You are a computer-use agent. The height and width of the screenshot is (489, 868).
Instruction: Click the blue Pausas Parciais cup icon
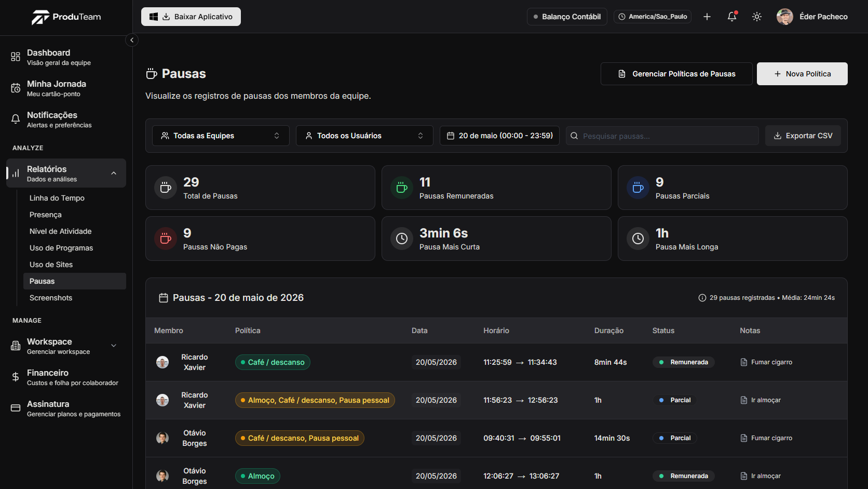[638, 188]
